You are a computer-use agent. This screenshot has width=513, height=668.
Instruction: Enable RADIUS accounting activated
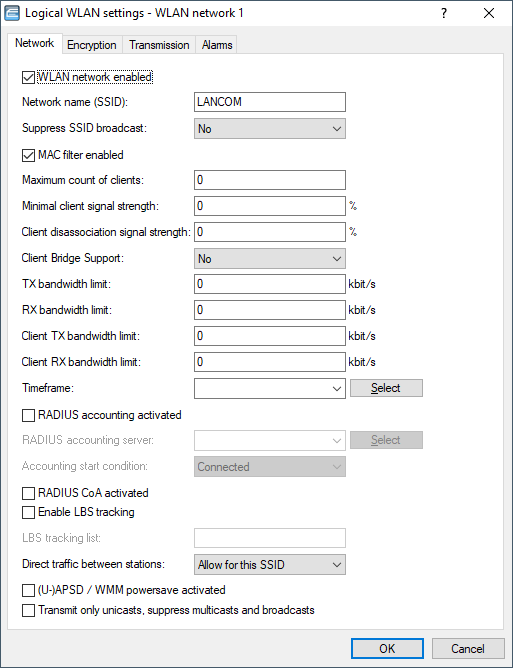click(x=29, y=415)
